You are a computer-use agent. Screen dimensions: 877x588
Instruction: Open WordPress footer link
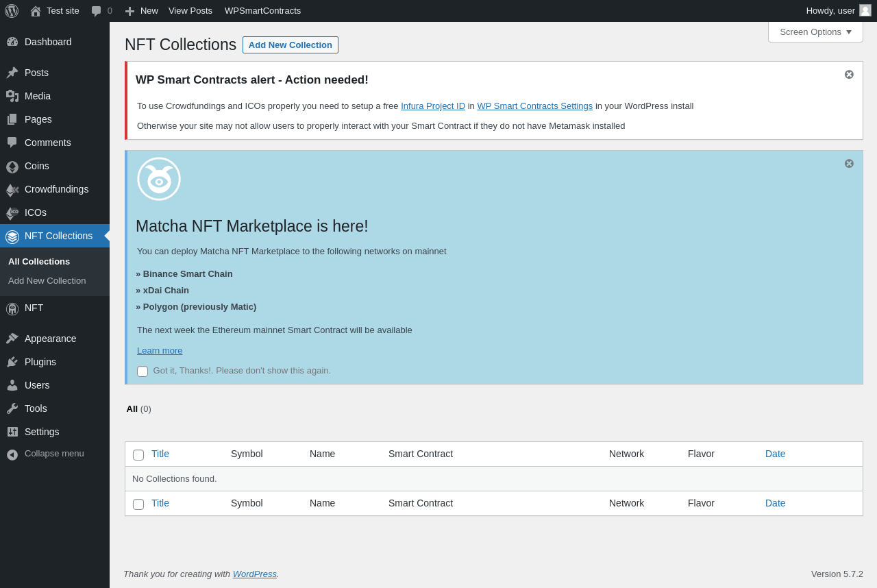(x=255, y=574)
